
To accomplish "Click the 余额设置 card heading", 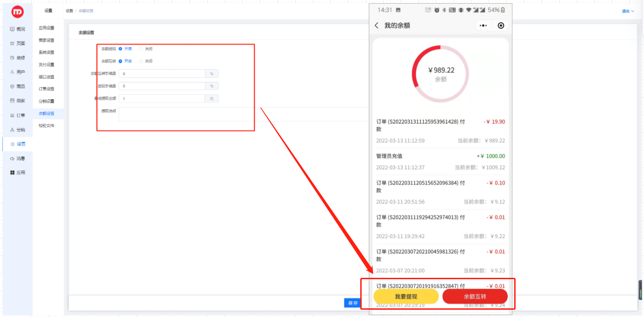I will (x=86, y=33).
